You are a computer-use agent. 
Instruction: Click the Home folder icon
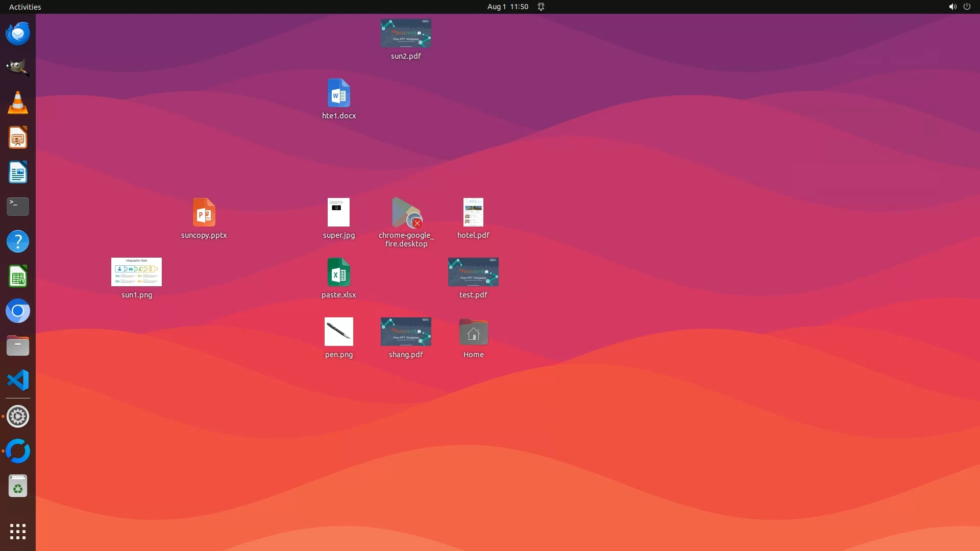tap(473, 333)
